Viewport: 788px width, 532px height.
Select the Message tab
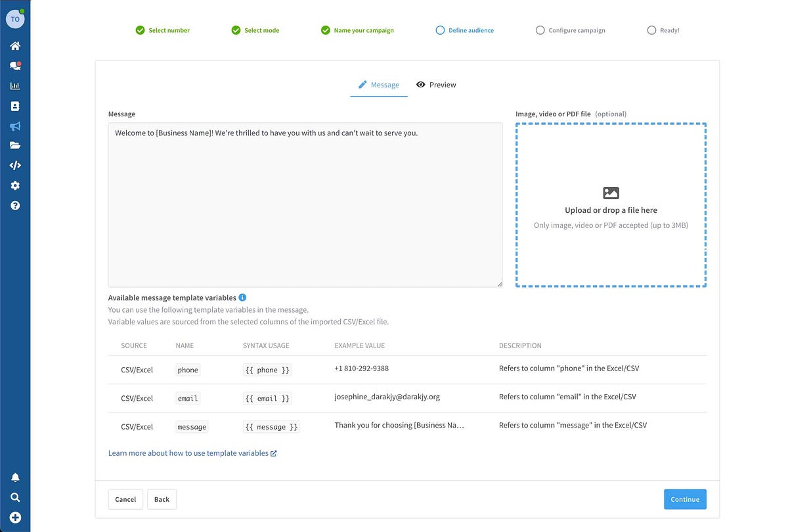click(378, 85)
